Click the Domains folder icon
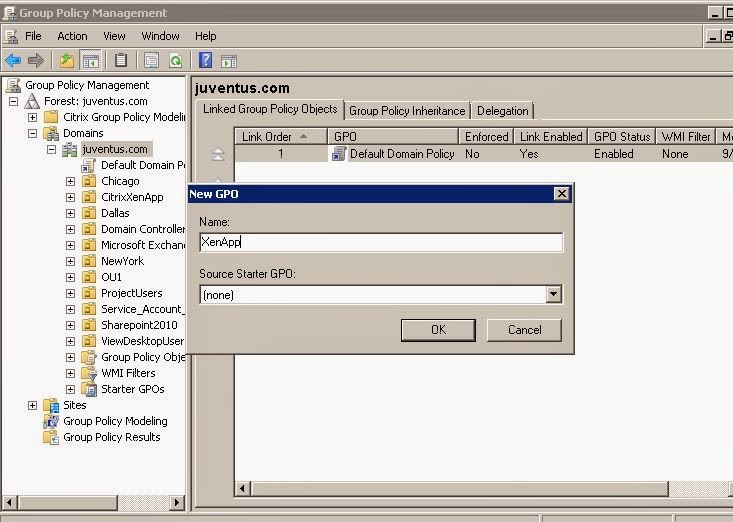Screen dimensions: 733x522 pos(50,133)
